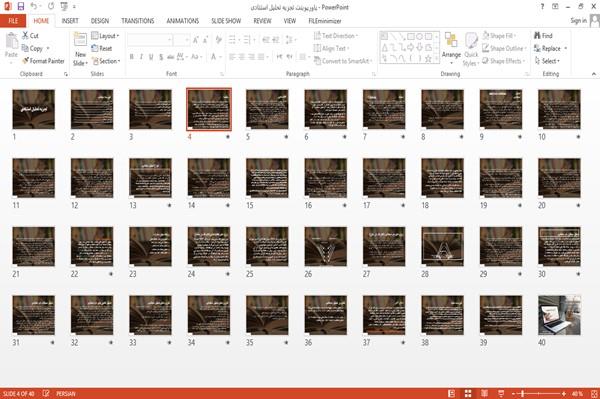Switch to the ANIMATIONS tab
The height and width of the screenshot is (399, 600).
pos(183,21)
